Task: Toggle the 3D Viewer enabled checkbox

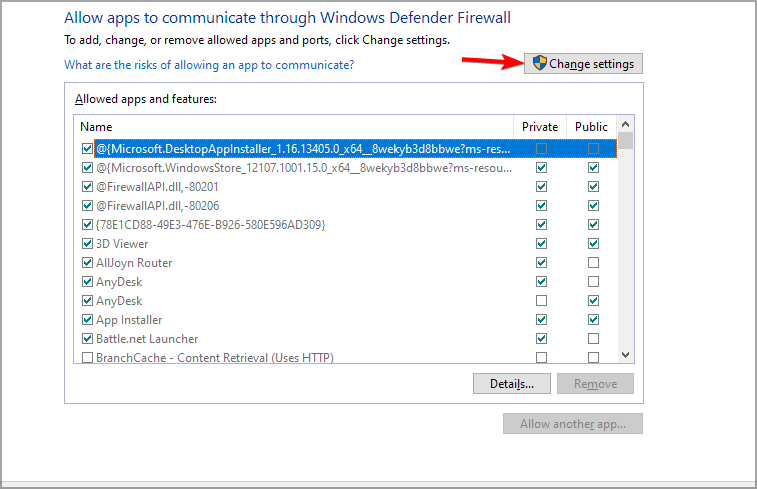Action: tap(88, 244)
